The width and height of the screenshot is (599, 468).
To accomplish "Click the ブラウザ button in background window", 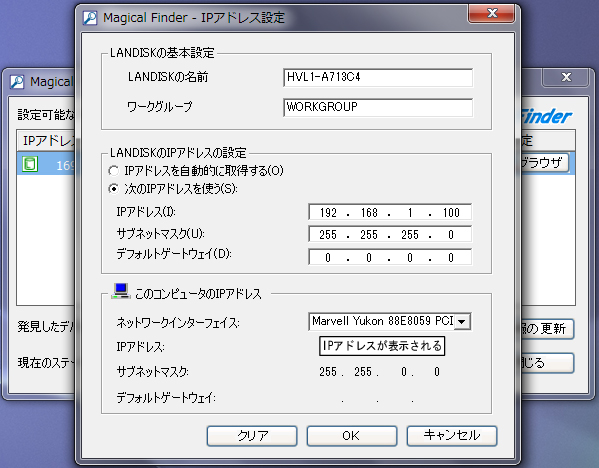I will click(x=545, y=163).
